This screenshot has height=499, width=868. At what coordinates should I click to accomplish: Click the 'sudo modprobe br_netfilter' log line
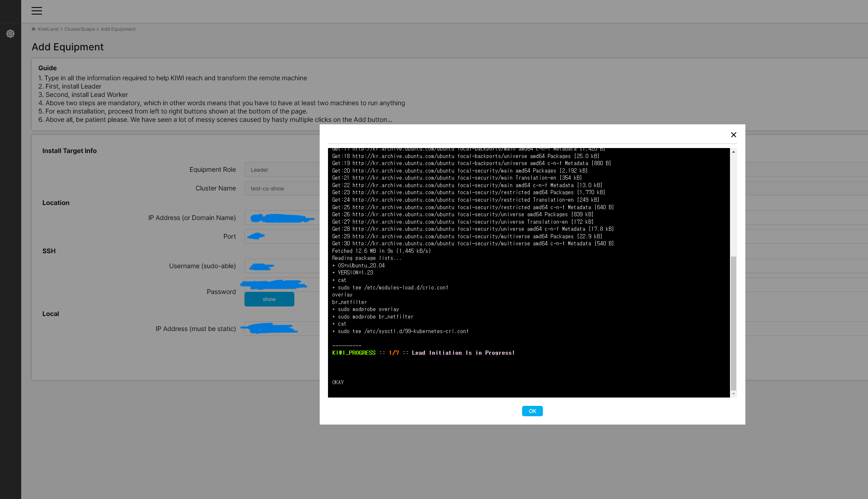[372, 317]
